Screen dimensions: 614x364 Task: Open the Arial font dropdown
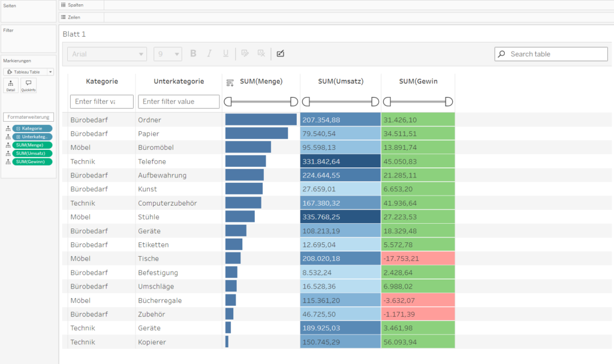[107, 54]
